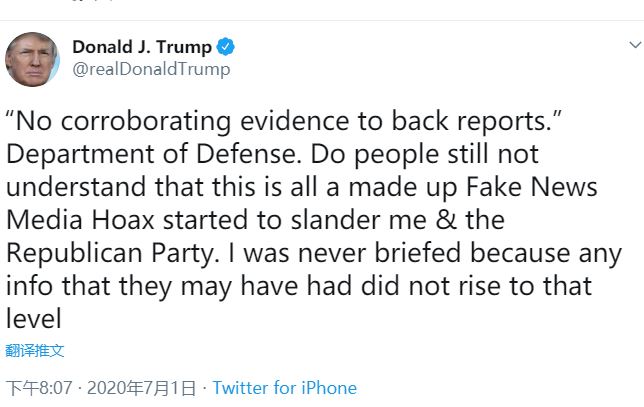The width and height of the screenshot is (644, 407).
Task: Click the 下午8:07 tweet time
Action: click(x=40, y=388)
